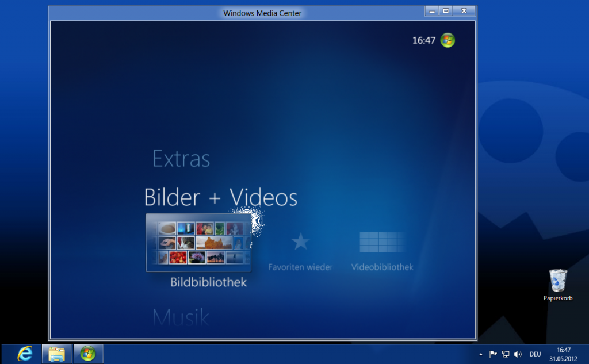Screen dimensions: 589x364
Task: Open the network status tray icon
Action: 505,354
